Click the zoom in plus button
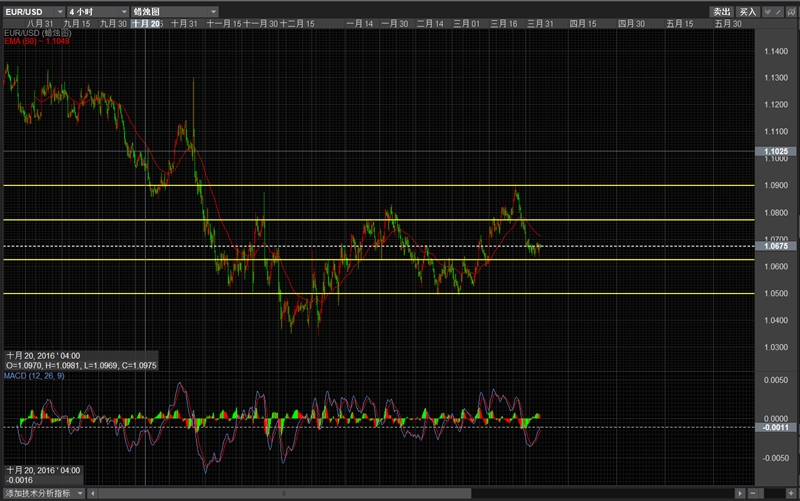 (x=791, y=493)
